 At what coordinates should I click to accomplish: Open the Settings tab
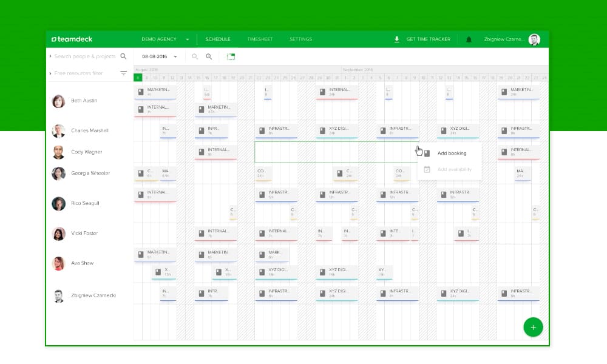click(x=300, y=39)
